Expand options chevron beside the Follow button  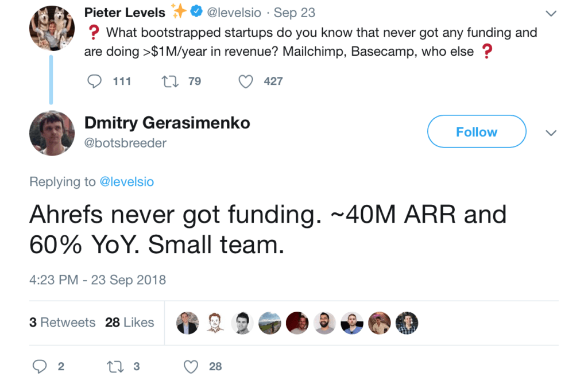pos(551,133)
